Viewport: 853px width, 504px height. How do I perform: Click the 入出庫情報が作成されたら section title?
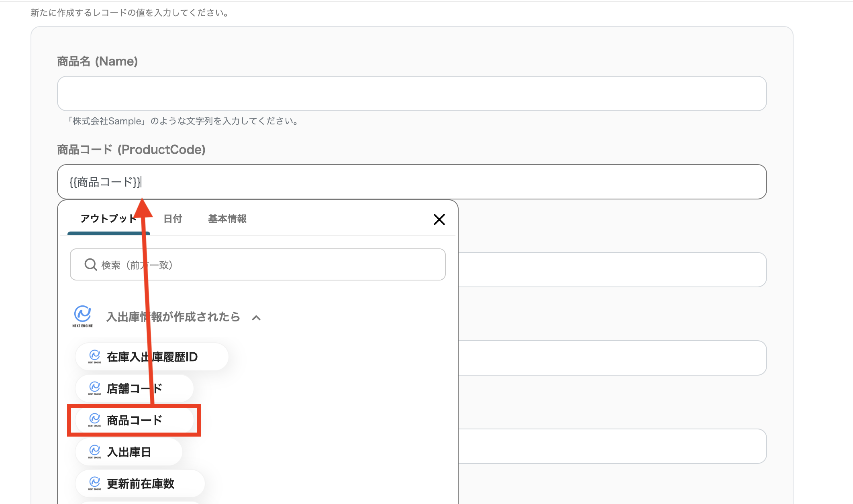click(173, 317)
